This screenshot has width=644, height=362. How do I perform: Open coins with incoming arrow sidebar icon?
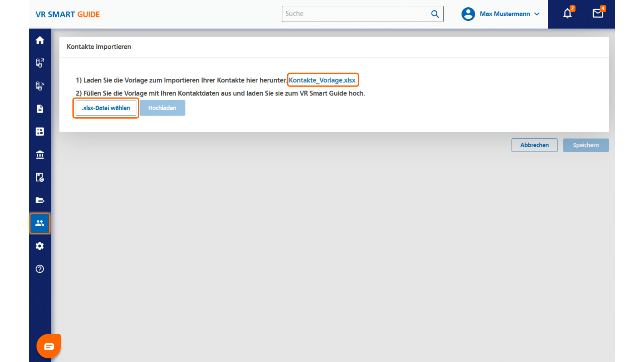[x=40, y=86]
